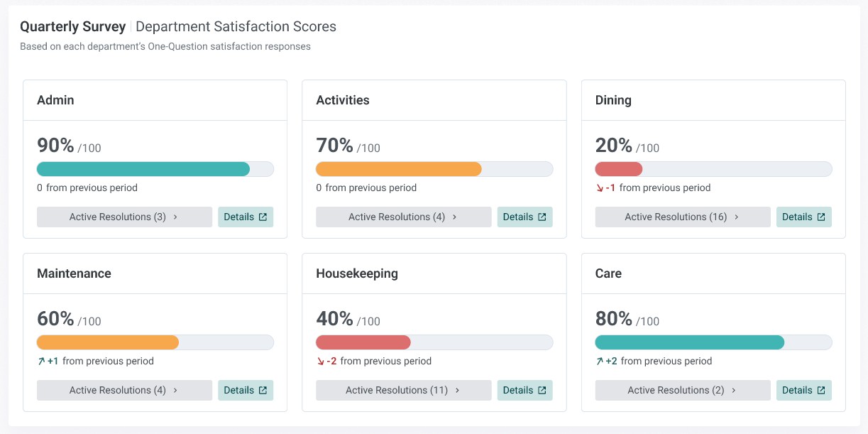Select the Maintenance card heading
868x434 pixels.
click(x=74, y=273)
